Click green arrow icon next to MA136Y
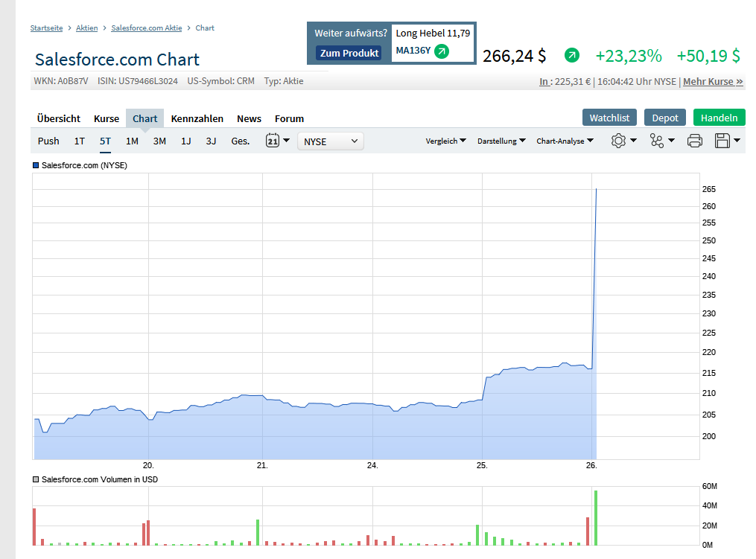756x559 pixels. pyautogui.click(x=442, y=51)
